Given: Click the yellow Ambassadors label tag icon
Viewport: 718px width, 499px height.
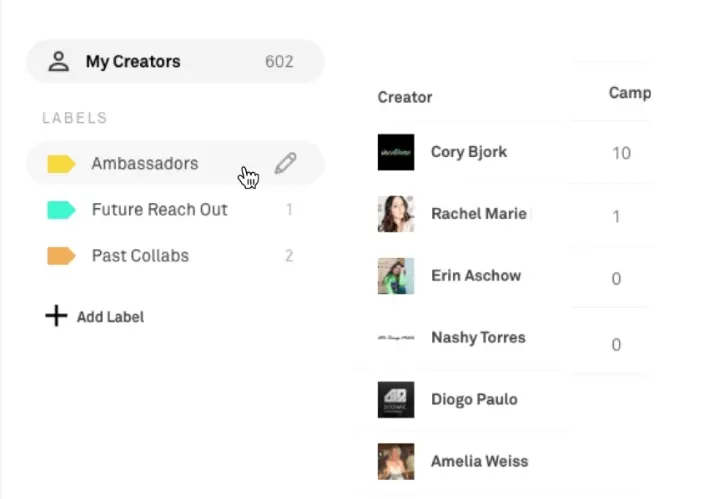Looking at the screenshot, I should (61, 164).
